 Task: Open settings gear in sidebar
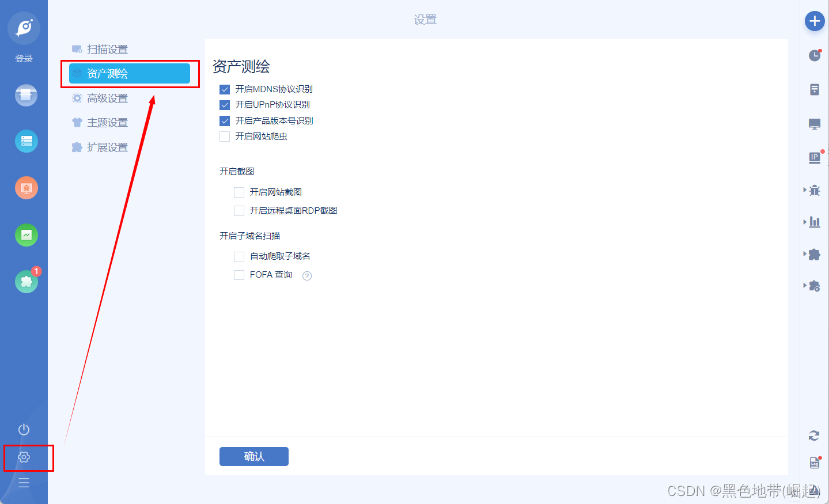(x=24, y=457)
